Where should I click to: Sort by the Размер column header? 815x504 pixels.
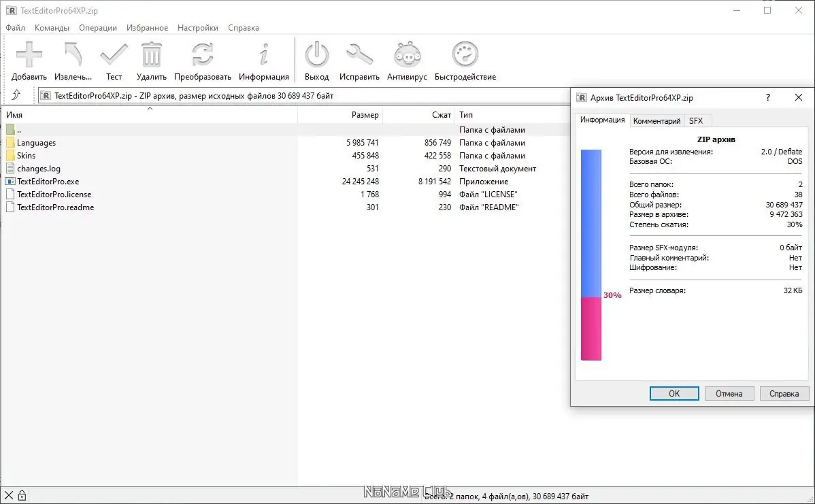tap(340, 114)
